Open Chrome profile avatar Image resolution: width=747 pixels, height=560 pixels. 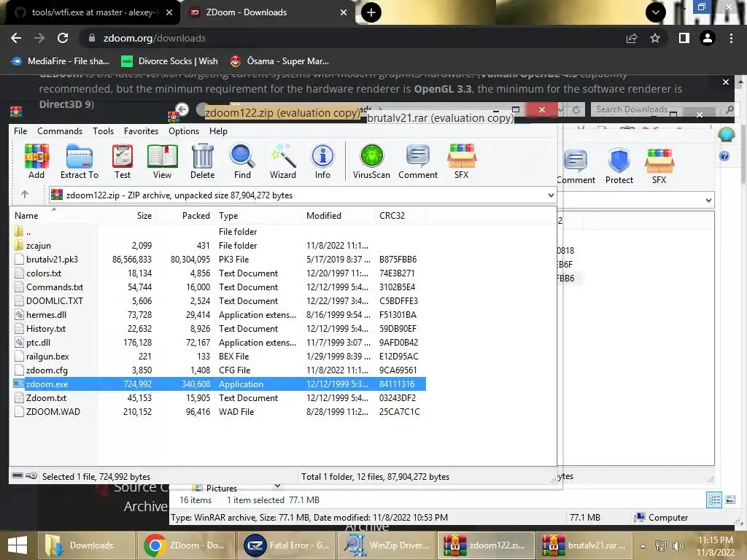tap(708, 38)
